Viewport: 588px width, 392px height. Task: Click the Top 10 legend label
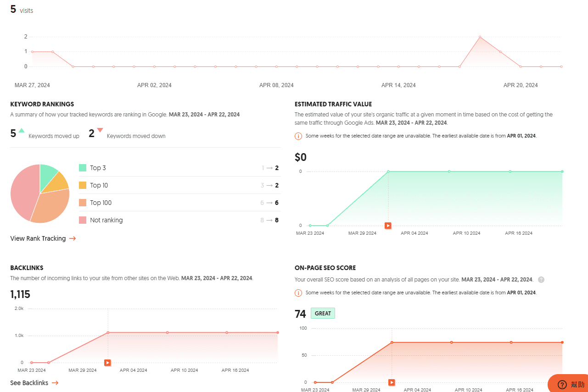99,185
